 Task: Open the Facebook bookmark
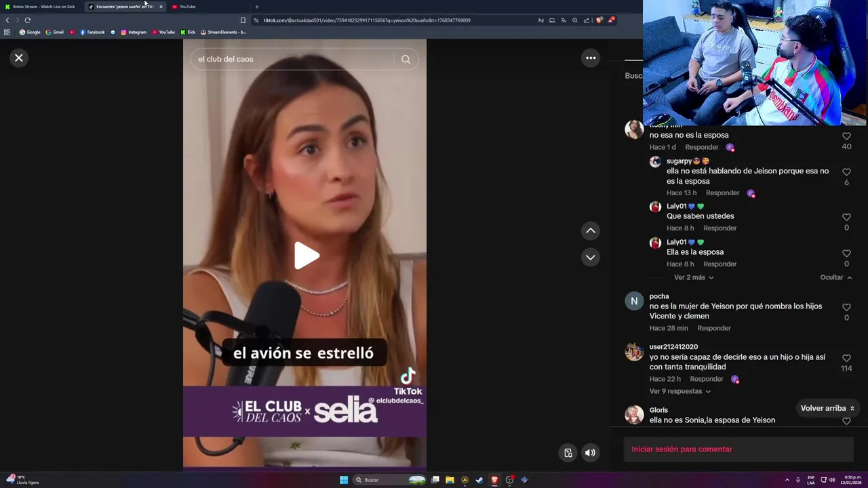tap(92, 32)
